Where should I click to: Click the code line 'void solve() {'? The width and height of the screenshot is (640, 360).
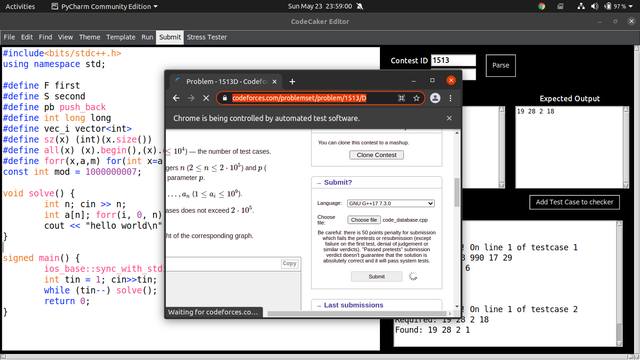(39, 193)
